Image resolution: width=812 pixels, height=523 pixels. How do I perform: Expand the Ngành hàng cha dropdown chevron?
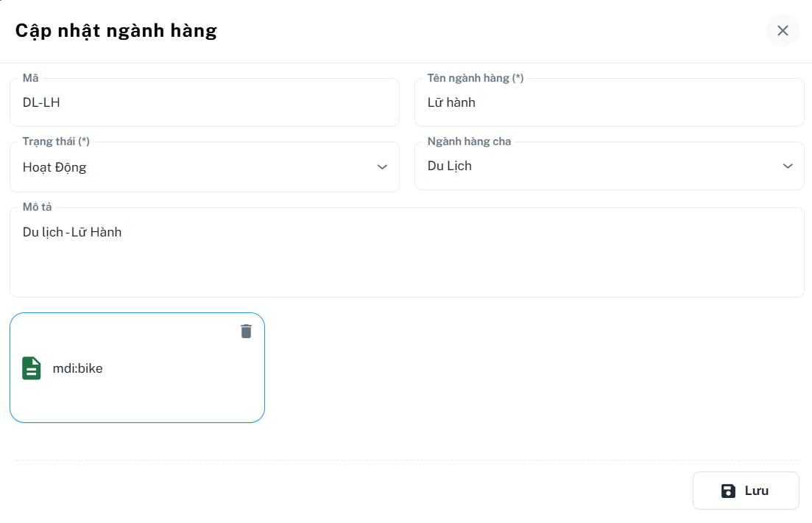788,166
